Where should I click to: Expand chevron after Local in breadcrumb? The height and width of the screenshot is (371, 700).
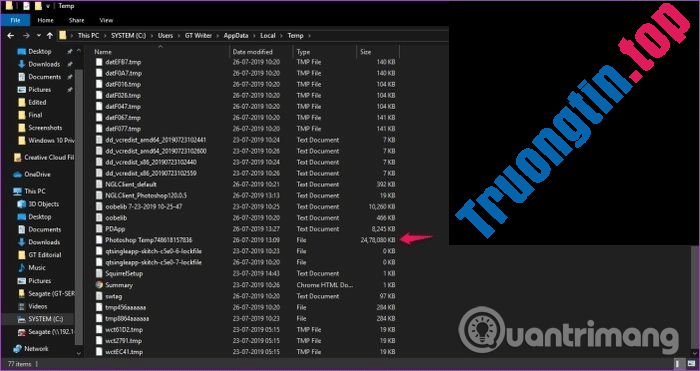click(x=282, y=36)
